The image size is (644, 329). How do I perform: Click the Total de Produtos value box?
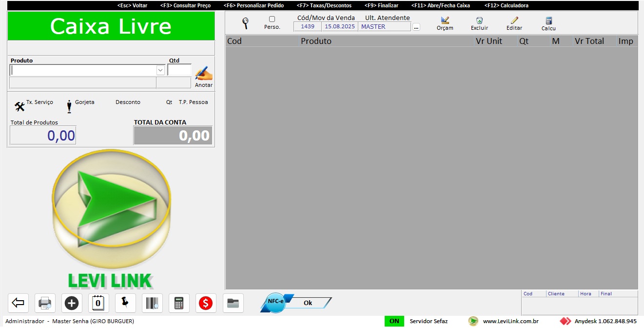(43, 135)
